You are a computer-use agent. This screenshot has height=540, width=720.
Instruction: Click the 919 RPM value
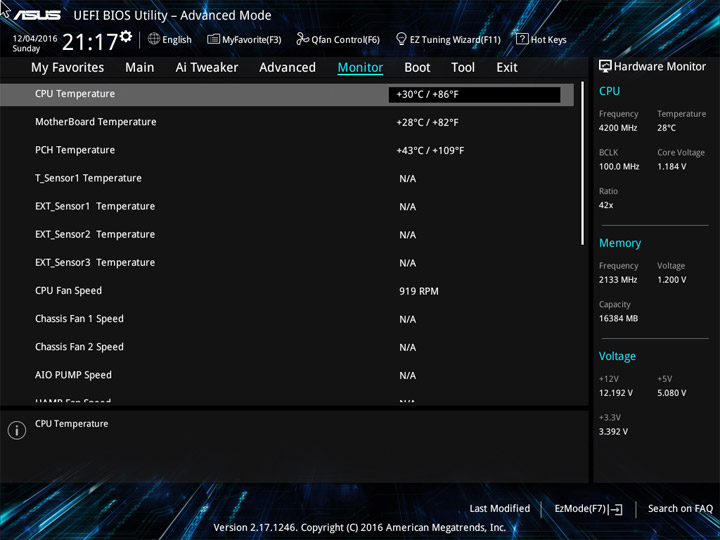click(419, 291)
